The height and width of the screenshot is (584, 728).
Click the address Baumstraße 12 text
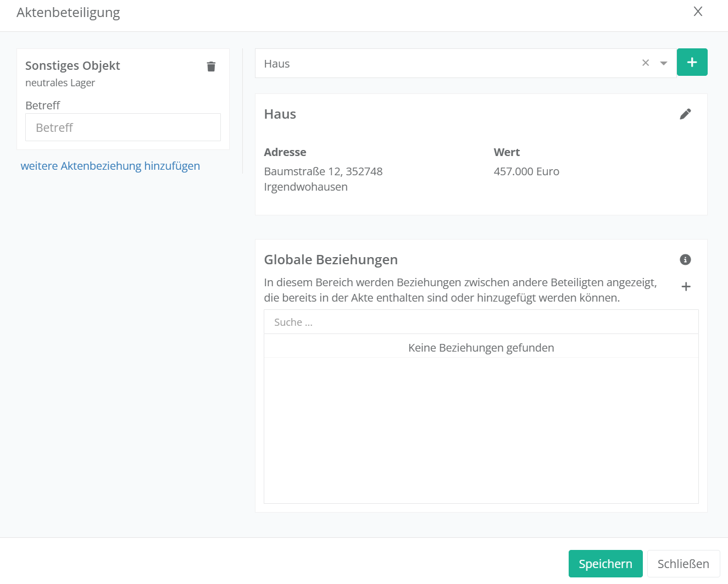point(323,171)
